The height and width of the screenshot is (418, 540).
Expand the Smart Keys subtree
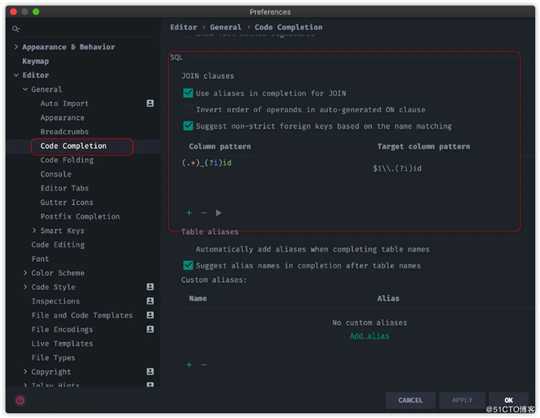coord(34,230)
